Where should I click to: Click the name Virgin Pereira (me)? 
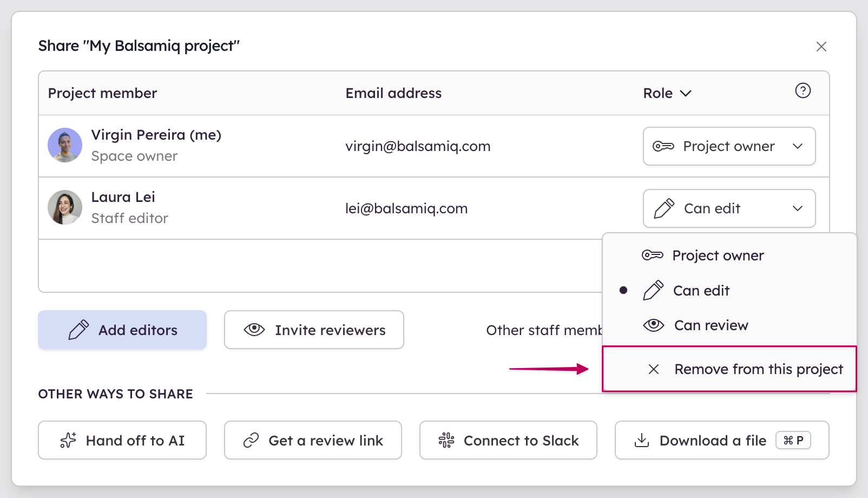tap(156, 135)
